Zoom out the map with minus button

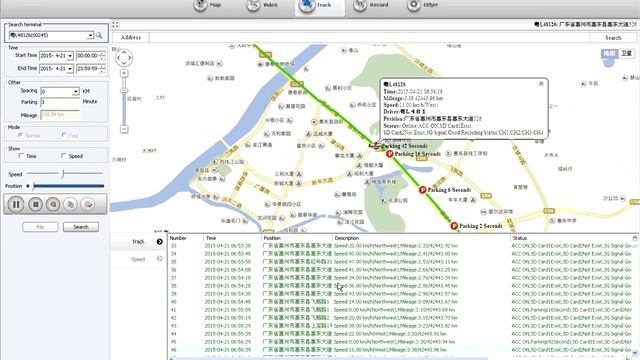(x=124, y=129)
